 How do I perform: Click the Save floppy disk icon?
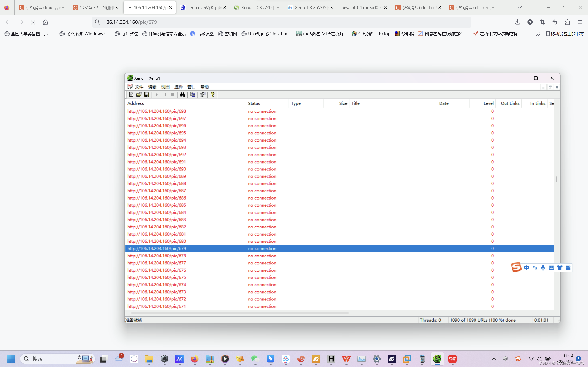147,95
